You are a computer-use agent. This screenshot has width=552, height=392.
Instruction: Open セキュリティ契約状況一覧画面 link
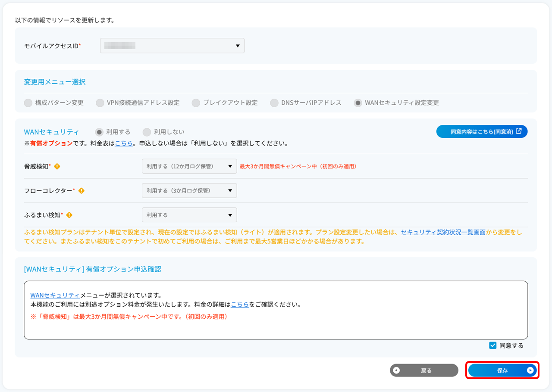443,232
